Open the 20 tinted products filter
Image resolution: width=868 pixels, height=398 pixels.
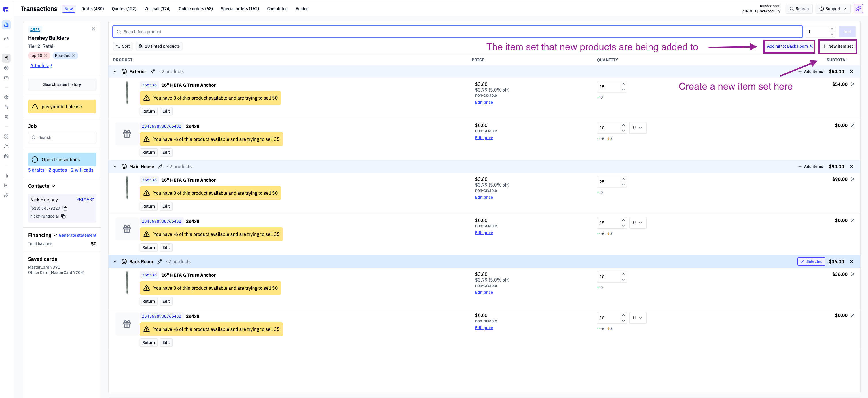pos(159,46)
